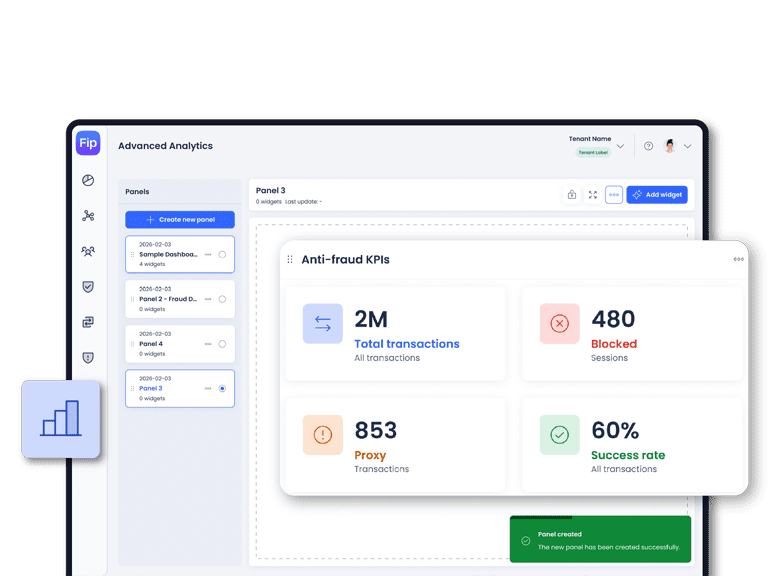Click the help question mark icon
Viewport: 768px width, 576px height.
tap(648, 146)
